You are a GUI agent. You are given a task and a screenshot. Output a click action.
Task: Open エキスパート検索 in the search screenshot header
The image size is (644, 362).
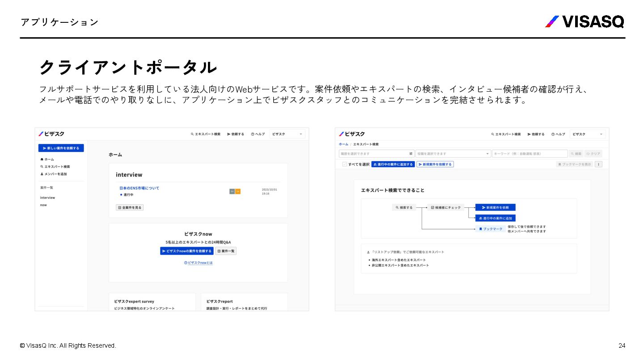tap(506, 134)
